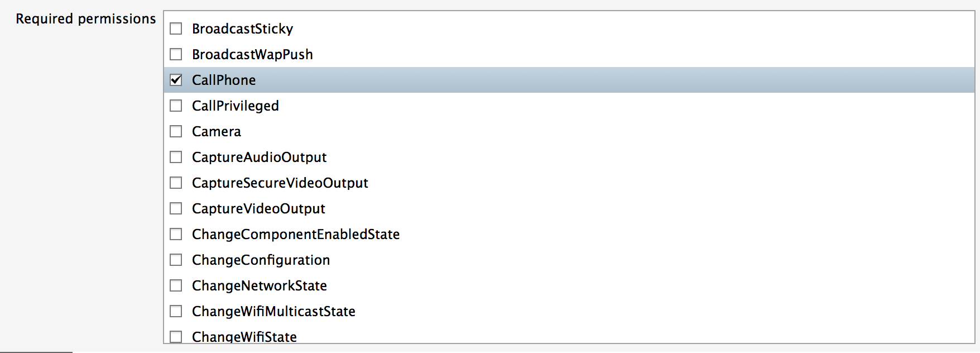
Task: Toggle CaptureSecureVideoOutput checkbox on
Action: click(x=176, y=183)
